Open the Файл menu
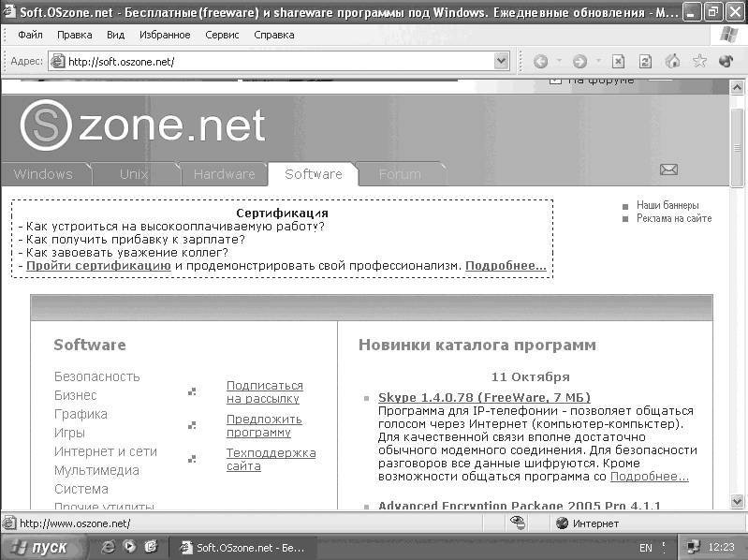Screen dimensions: 748x560 30,35
